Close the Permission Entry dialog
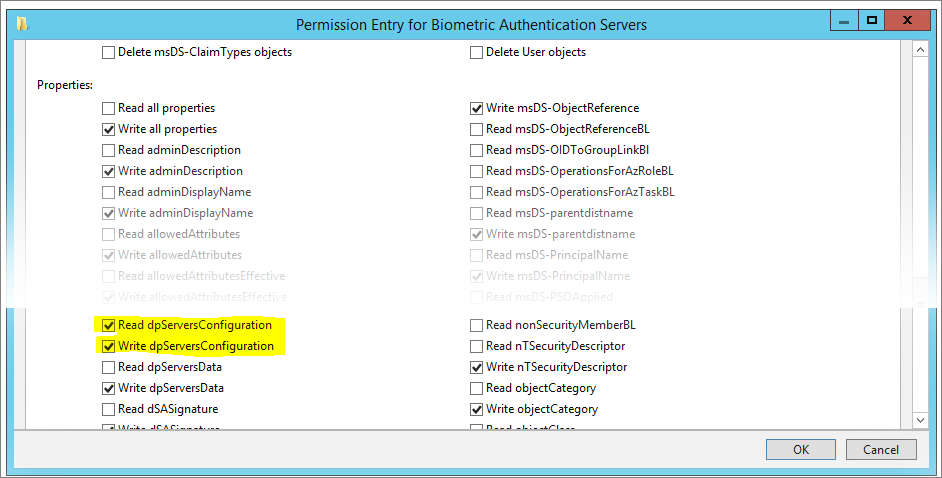 (908, 19)
